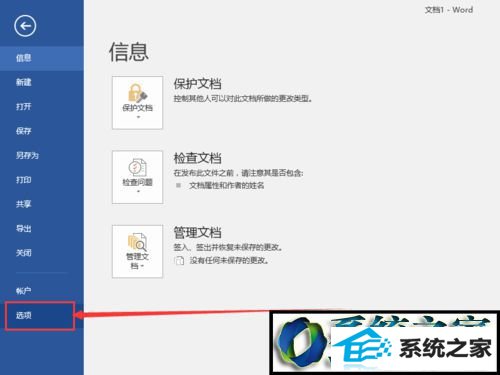Click the back arrow circle icon
Screen dimensions: 500x375
pyautogui.click(x=25, y=26)
